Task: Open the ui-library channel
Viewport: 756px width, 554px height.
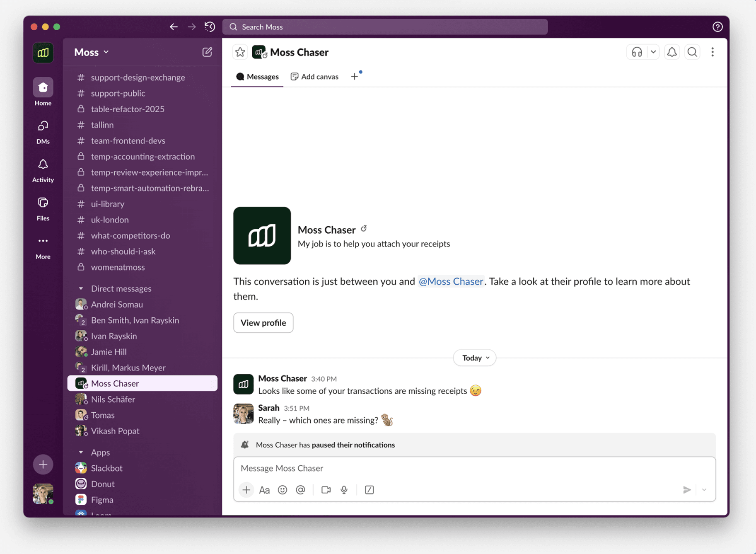Action: (142, 204)
